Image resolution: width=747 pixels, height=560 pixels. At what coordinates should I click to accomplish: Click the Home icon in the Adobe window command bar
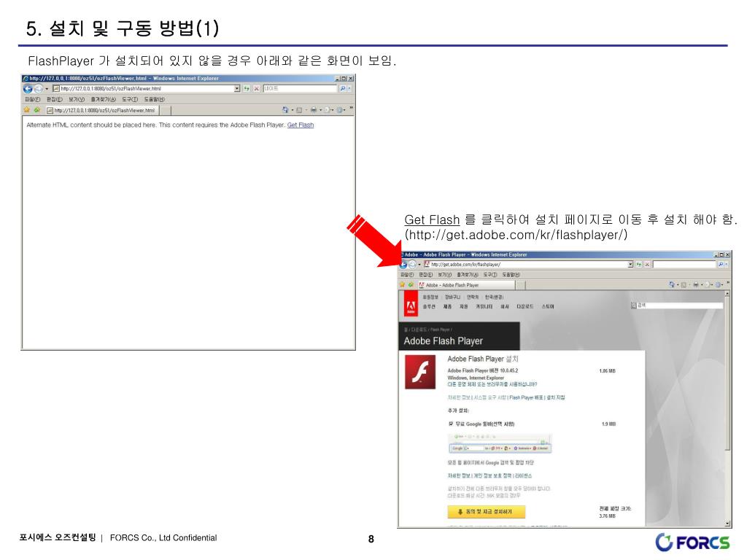point(672,285)
